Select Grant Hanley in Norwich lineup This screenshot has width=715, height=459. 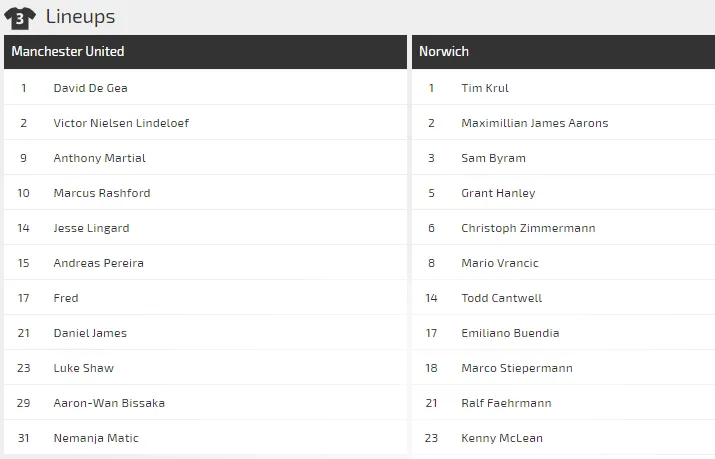[498, 193]
